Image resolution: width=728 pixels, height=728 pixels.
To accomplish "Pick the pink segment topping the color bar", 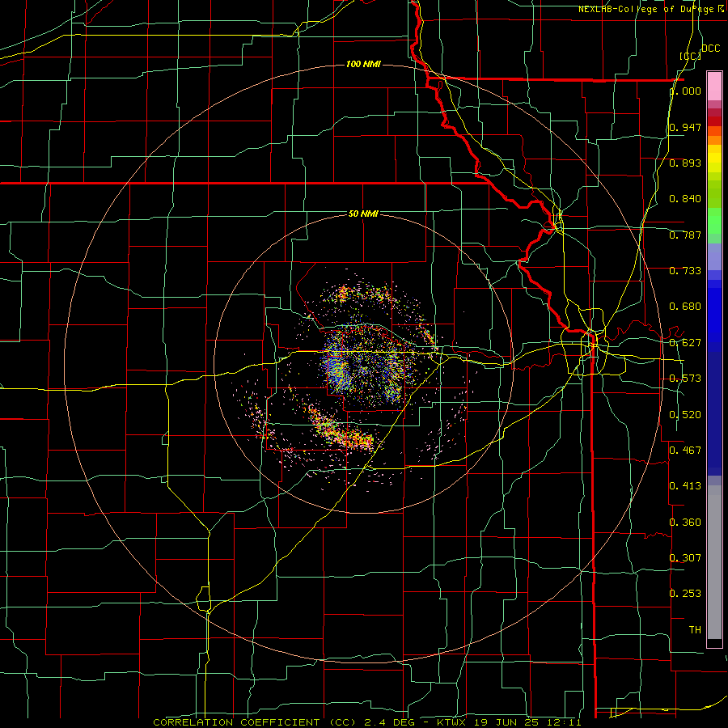I will [714, 87].
